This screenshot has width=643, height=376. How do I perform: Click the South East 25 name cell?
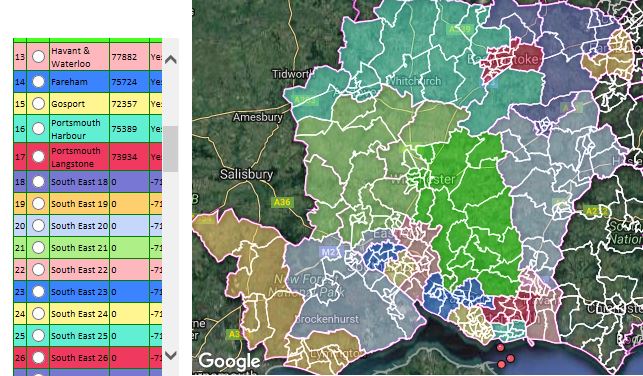(80, 336)
